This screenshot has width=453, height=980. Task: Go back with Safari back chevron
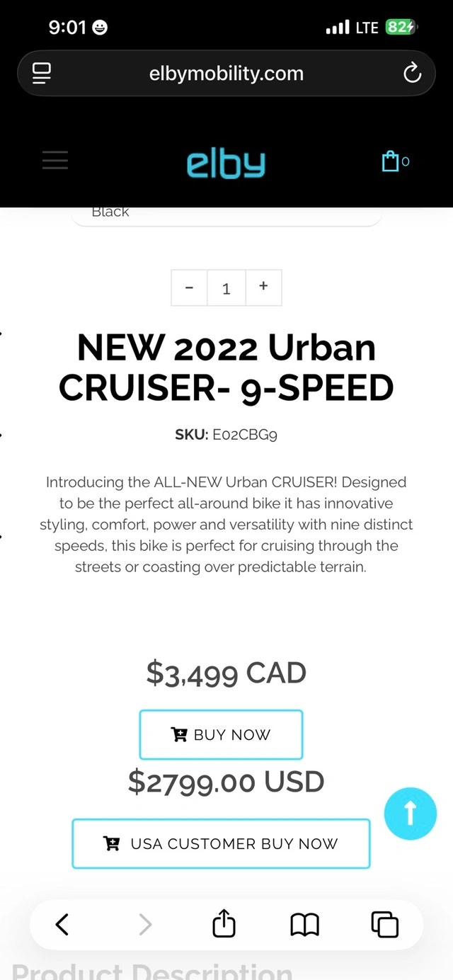[62, 924]
